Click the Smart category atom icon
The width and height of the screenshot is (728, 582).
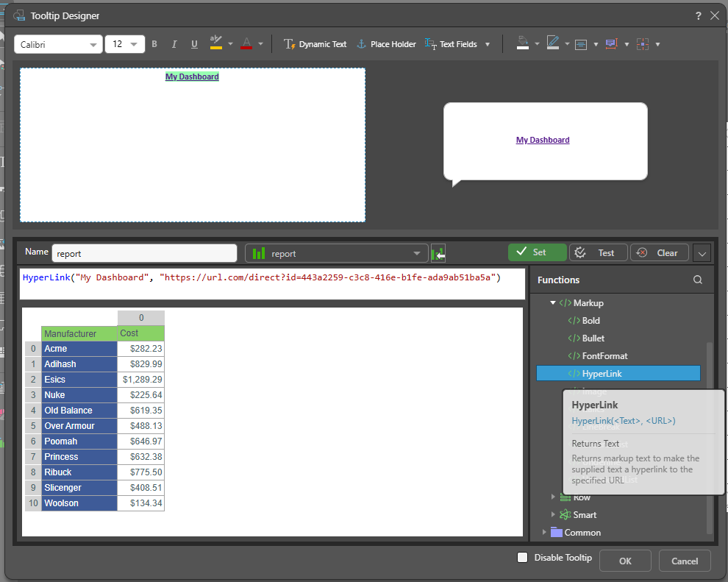tap(565, 514)
